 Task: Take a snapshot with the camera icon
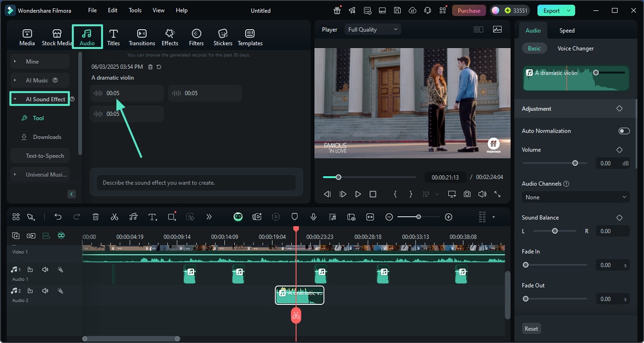pos(467,194)
